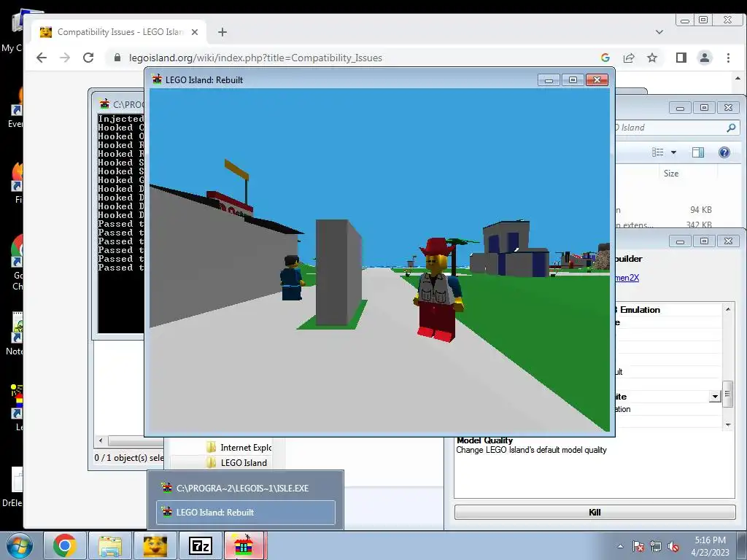Click LEGO Island: Rebuilt title icon
The width and height of the screenshot is (747, 560).
tap(157, 79)
